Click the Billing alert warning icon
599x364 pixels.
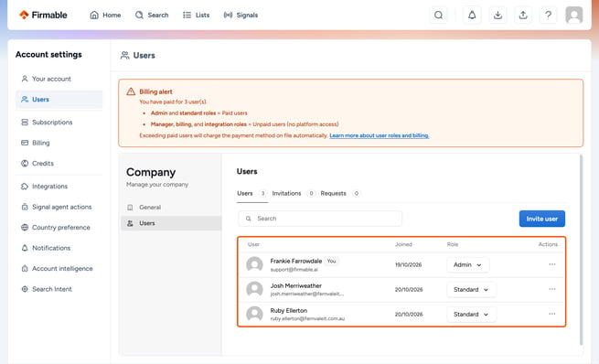131,91
